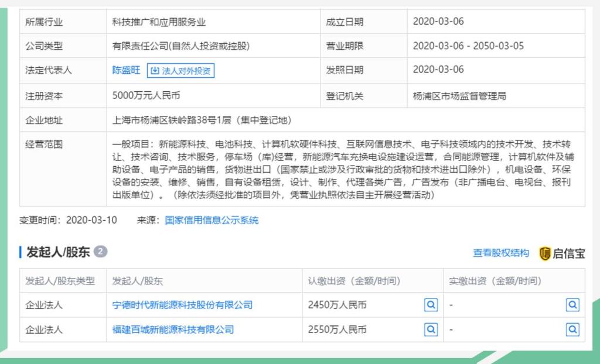Click the amount 2450万人民币

337,305
